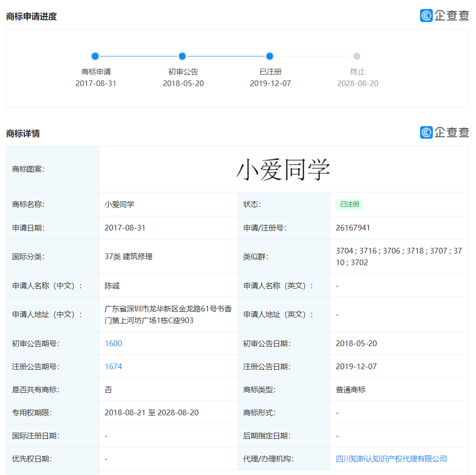Click the 初审公告 timeline dot

coord(182,56)
